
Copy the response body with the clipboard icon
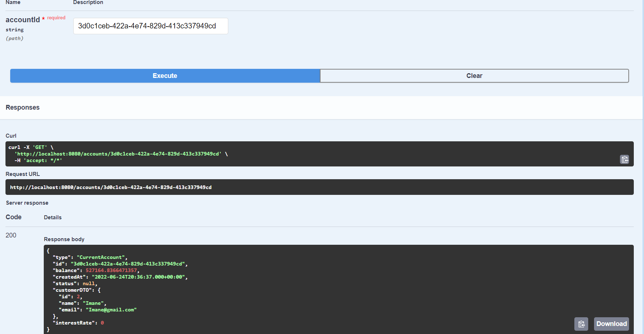pyautogui.click(x=581, y=324)
